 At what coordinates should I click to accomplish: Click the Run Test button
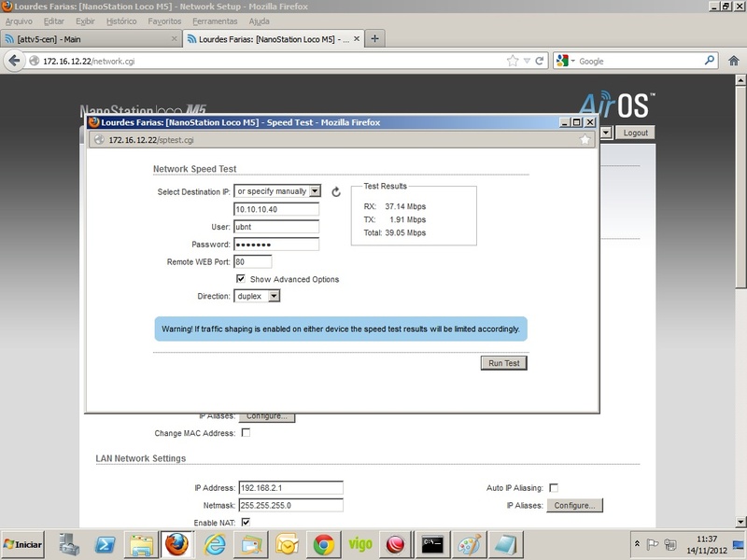tap(504, 363)
